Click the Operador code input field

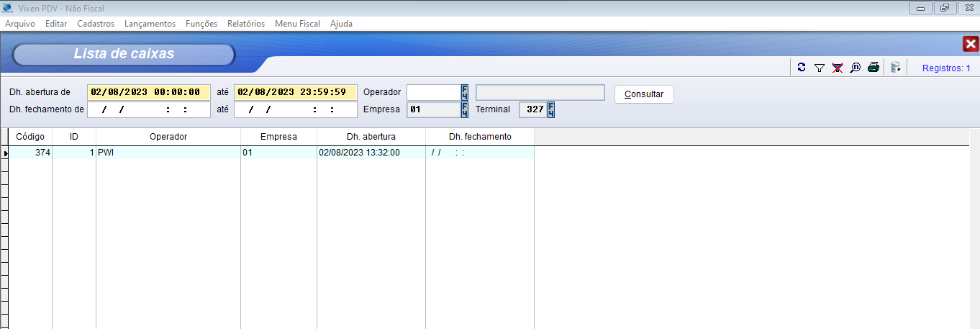pyautogui.click(x=434, y=92)
